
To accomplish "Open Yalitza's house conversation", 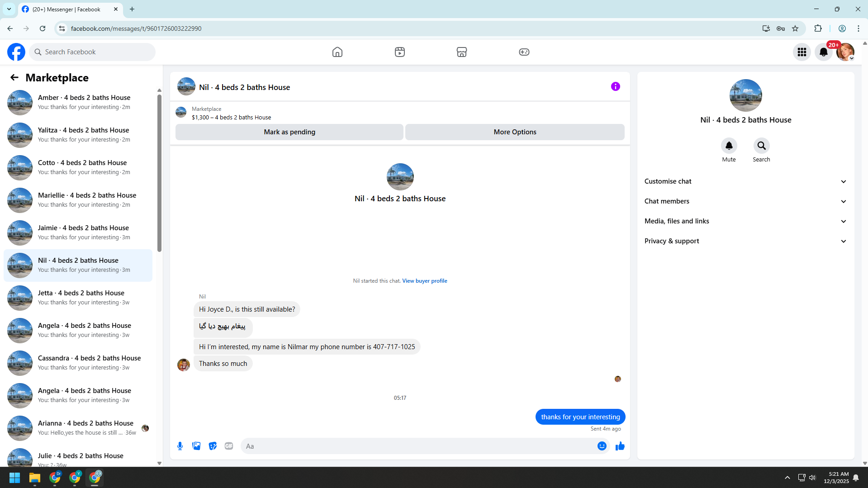I will (78, 135).
